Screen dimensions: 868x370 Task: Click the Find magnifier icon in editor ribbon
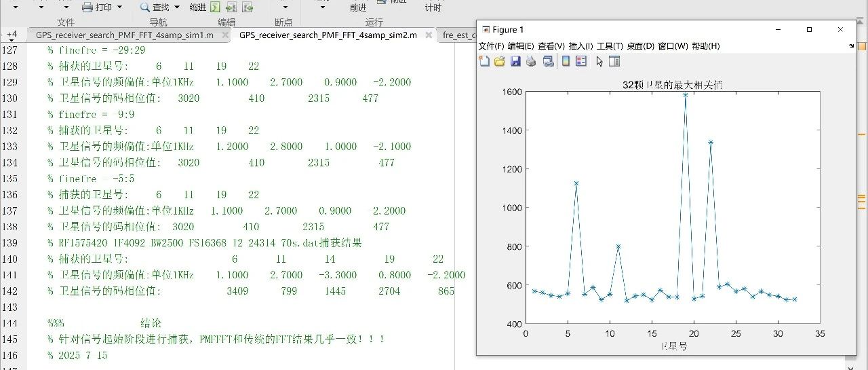coord(145,7)
